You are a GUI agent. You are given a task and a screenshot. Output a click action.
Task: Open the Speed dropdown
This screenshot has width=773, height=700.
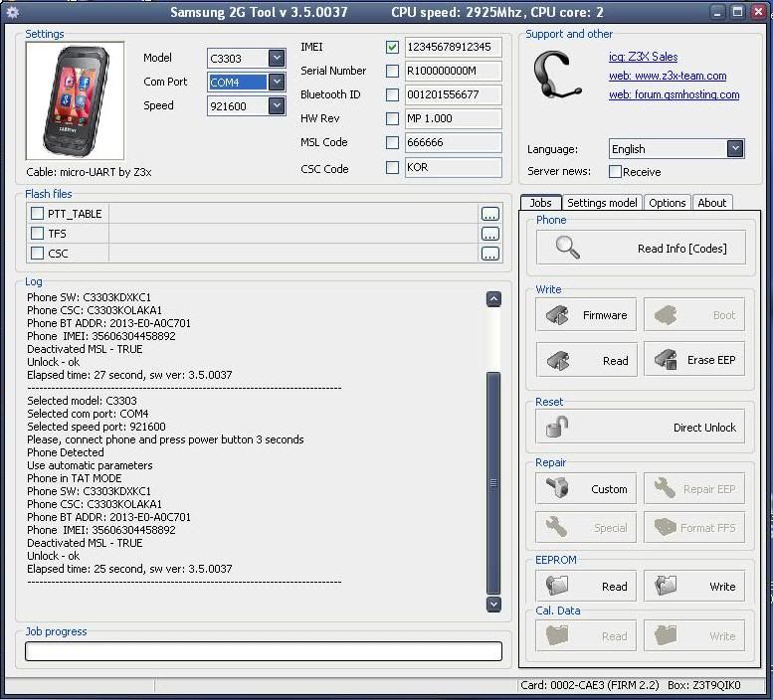(277, 105)
